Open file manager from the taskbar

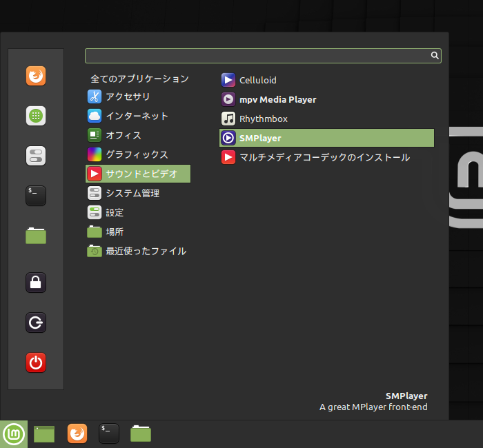(141, 434)
